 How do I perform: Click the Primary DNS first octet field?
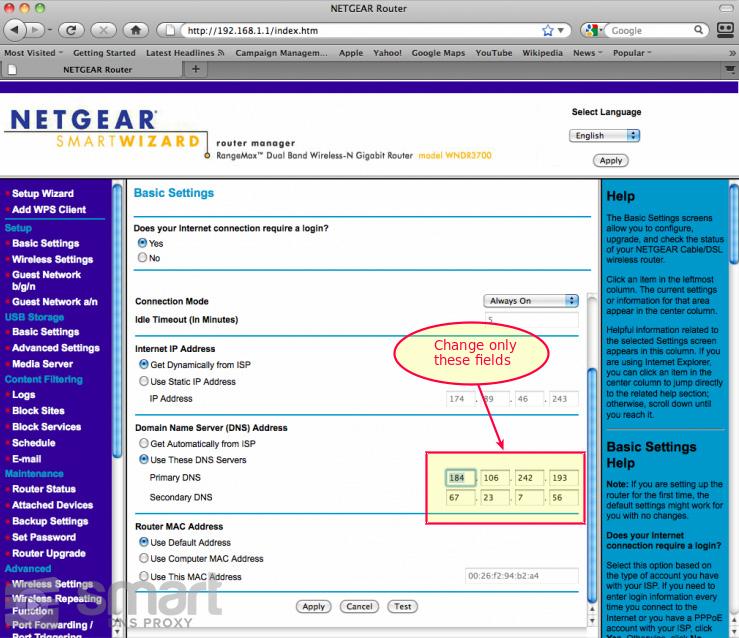point(460,477)
